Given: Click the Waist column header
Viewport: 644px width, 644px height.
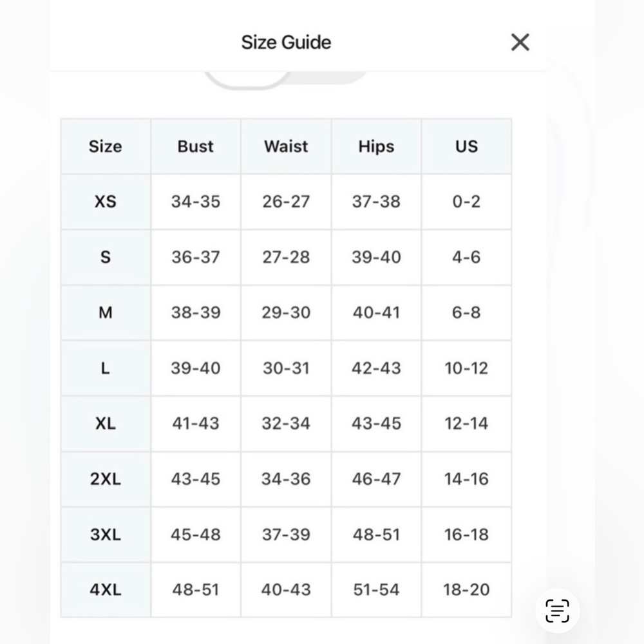Looking at the screenshot, I should (x=286, y=146).
